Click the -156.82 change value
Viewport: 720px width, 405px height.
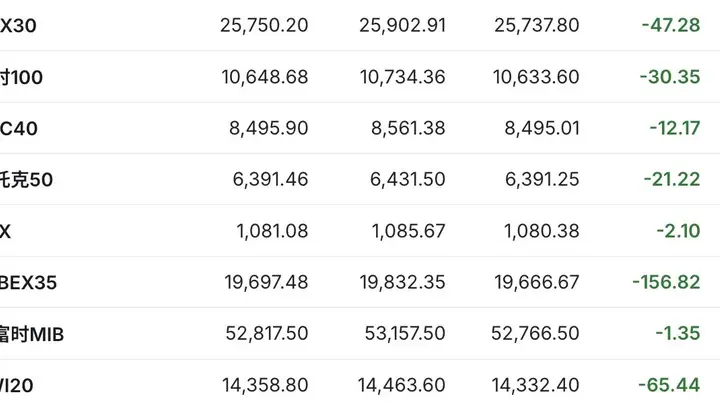tap(666, 282)
